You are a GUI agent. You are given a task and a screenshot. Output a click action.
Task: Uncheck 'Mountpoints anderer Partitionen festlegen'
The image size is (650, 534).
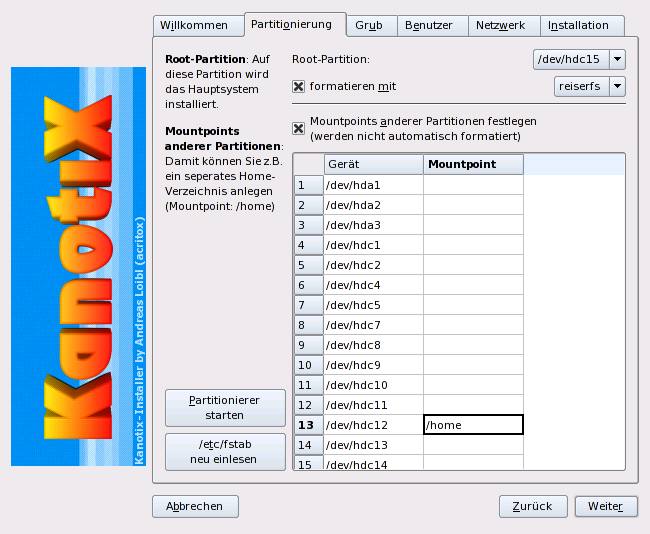point(298,129)
